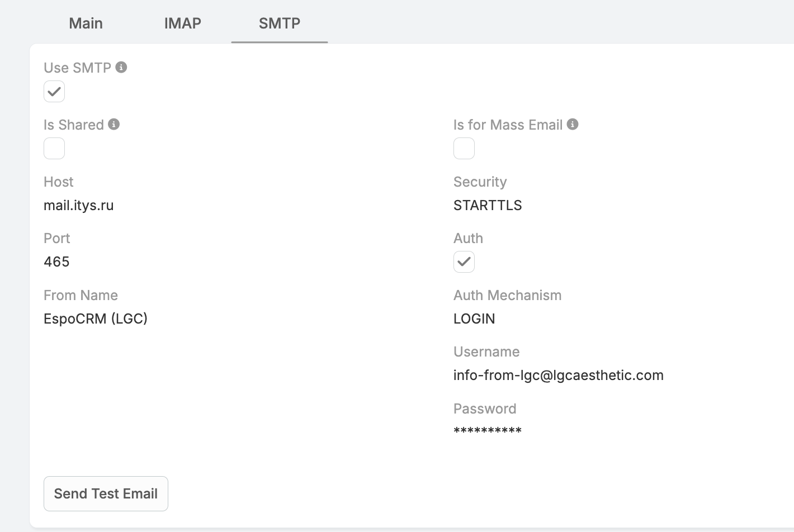Click the Port value 465

(56, 262)
